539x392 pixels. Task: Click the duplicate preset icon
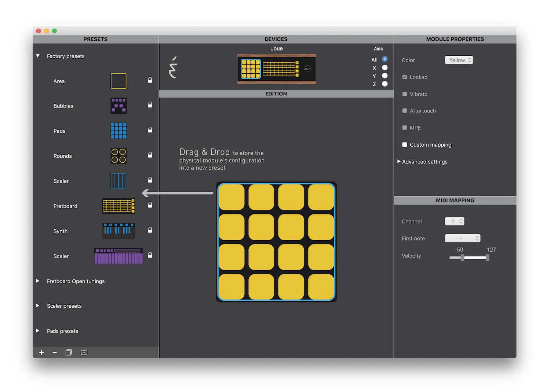click(69, 352)
